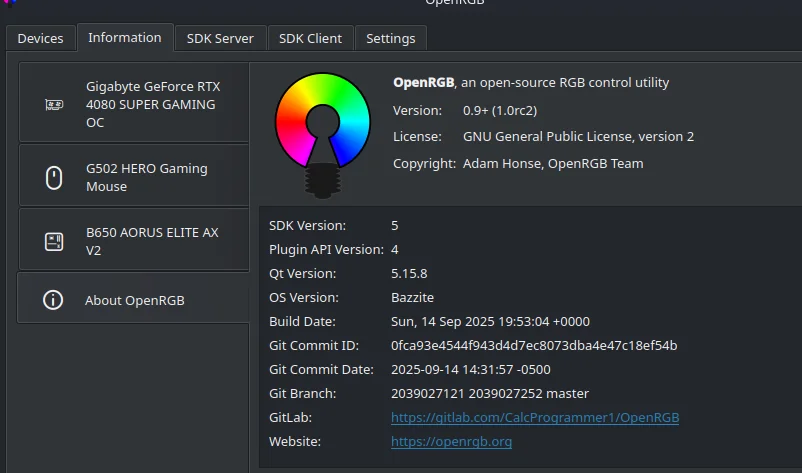Select the B650 AORUS ELITE AX V2 entry
The image size is (802, 473).
click(x=134, y=239)
